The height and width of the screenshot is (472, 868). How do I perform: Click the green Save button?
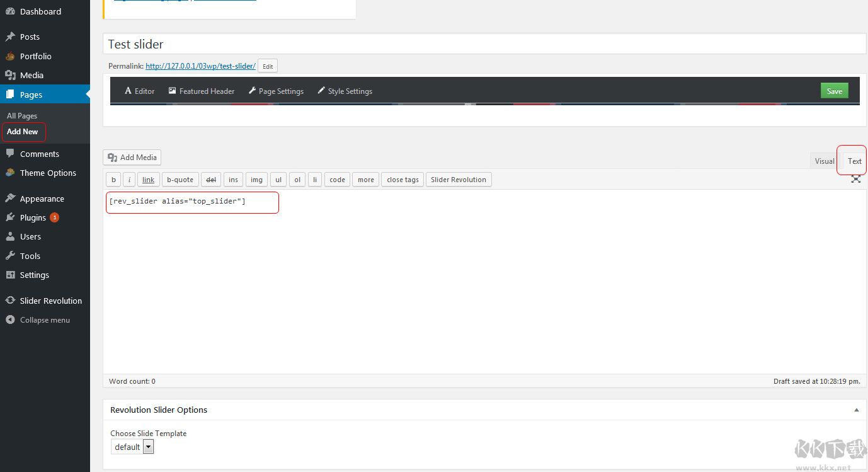(x=835, y=91)
